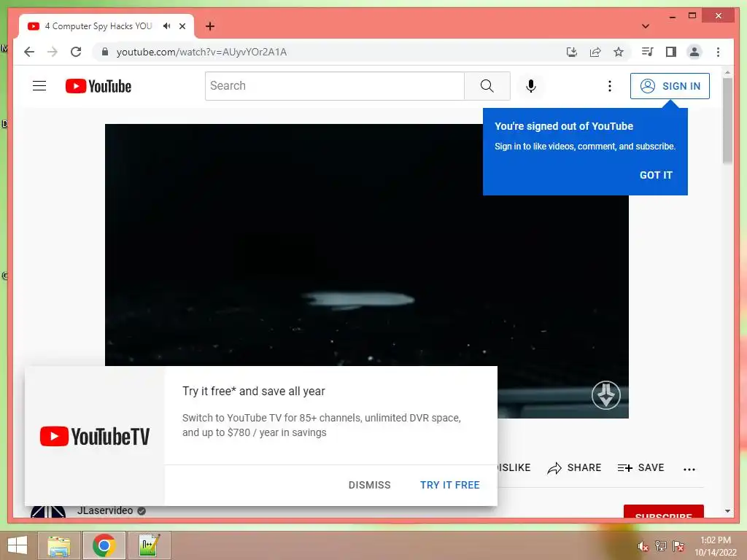Image resolution: width=747 pixels, height=560 pixels.
Task: Open Chrome media controls icon
Action: tap(648, 52)
